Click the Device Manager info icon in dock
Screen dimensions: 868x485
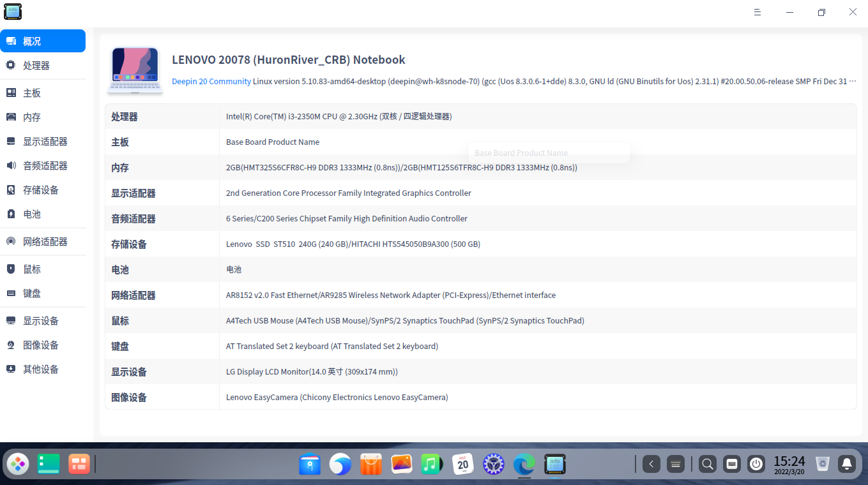coord(555,464)
